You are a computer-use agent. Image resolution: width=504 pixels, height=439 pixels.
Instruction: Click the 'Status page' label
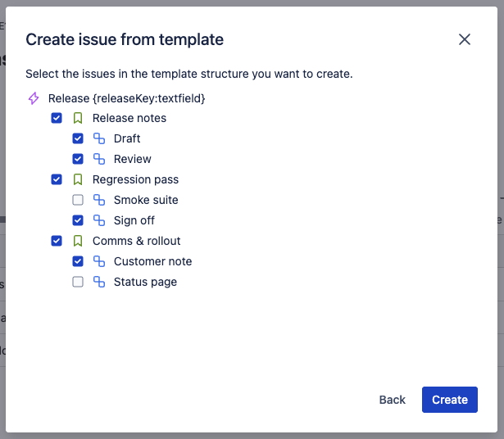(x=145, y=282)
